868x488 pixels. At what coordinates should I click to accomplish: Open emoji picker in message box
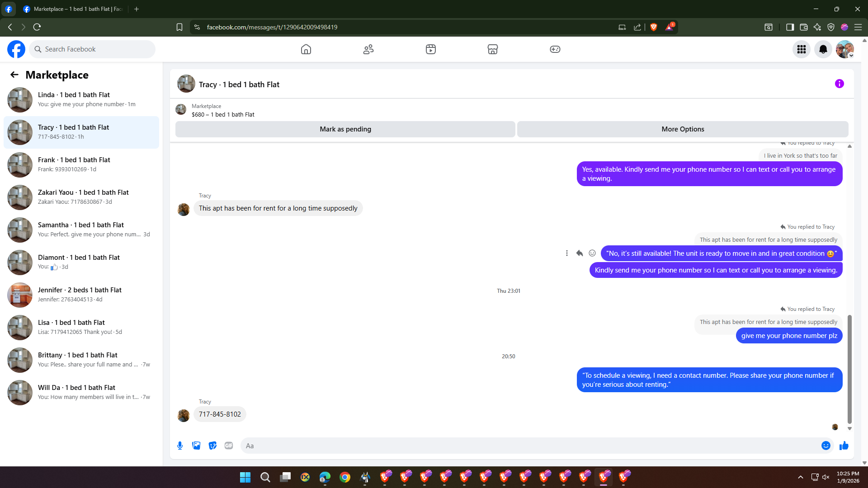[x=826, y=446]
